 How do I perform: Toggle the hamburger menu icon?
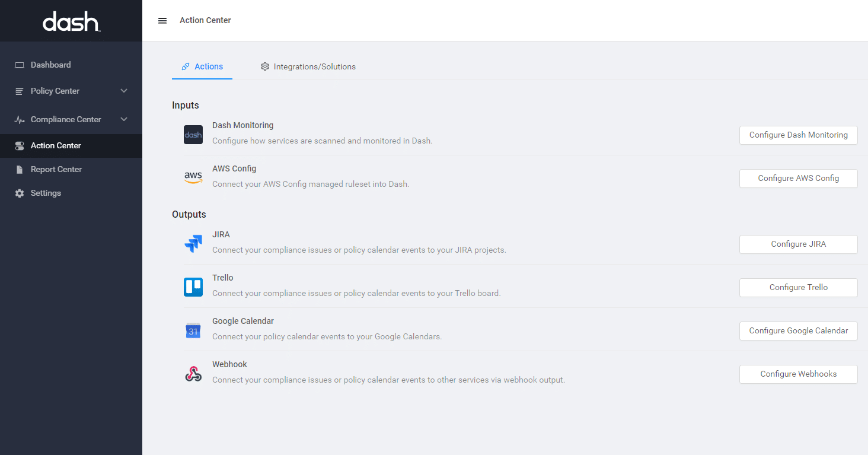[x=162, y=21]
